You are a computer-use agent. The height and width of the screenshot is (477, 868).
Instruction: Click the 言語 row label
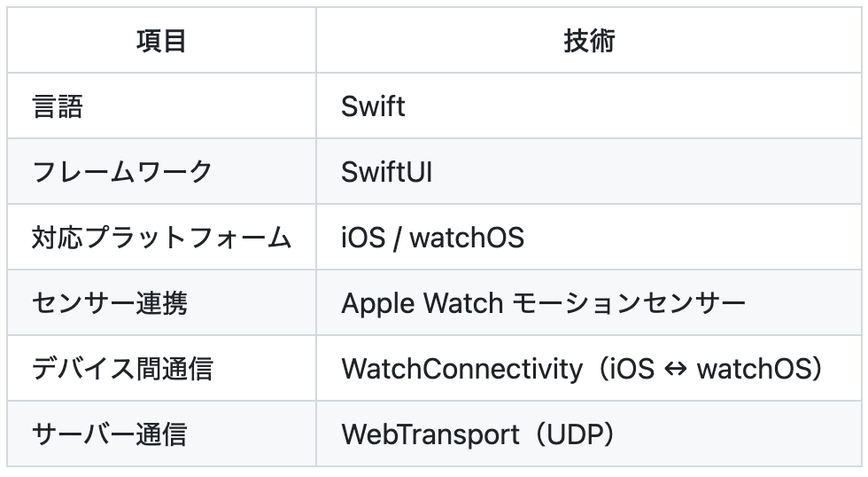pyautogui.click(x=58, y=106)
